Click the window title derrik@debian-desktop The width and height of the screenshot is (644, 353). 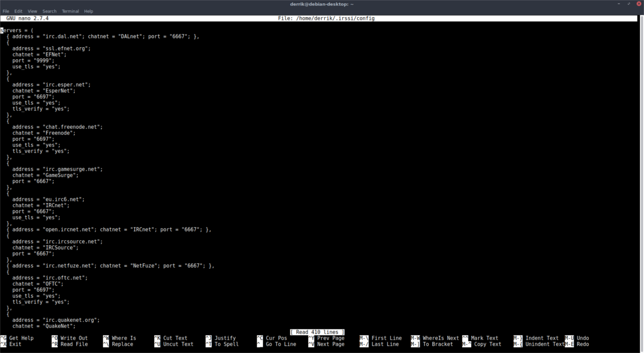(322, 3)
